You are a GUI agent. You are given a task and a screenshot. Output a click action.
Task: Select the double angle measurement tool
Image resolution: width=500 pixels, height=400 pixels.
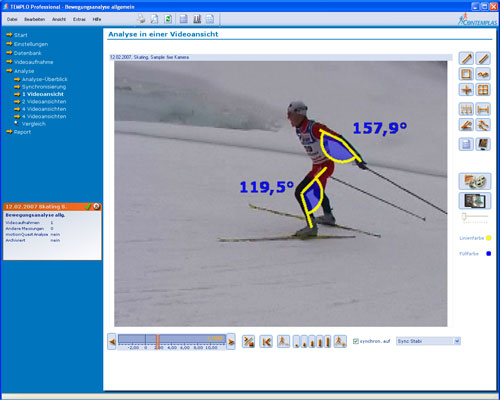tap(483, 125)
